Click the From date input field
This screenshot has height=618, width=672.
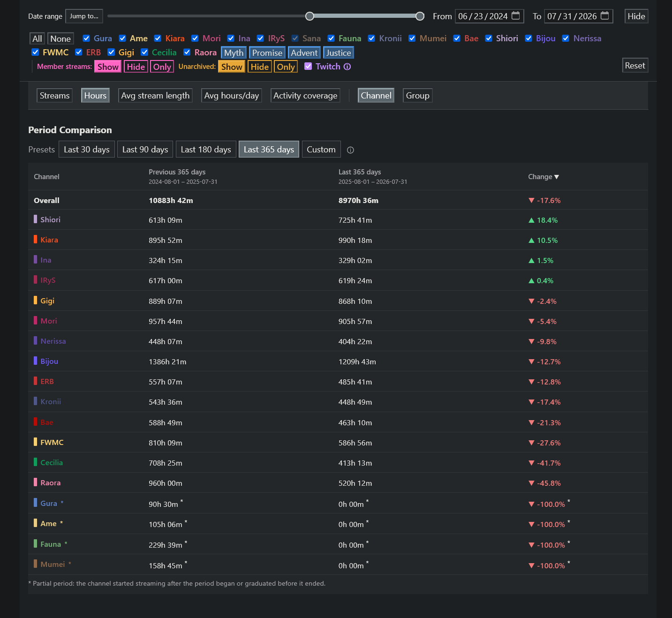tap(489, 16)
